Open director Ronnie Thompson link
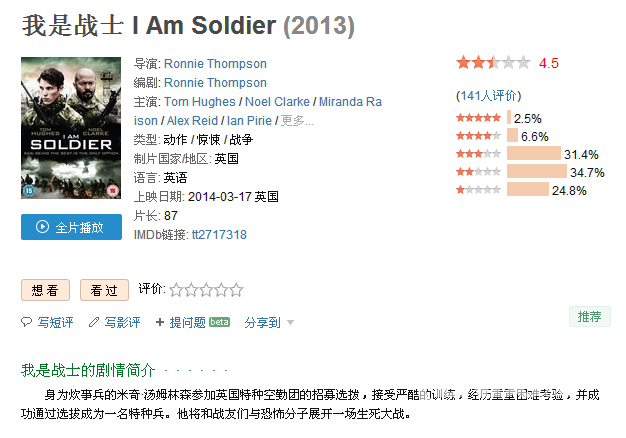 (215, 63)
